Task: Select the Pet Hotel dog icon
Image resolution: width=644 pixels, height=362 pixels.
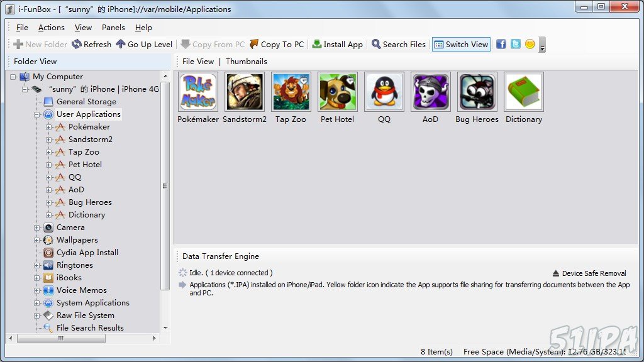Action: (x=337, y=92)
